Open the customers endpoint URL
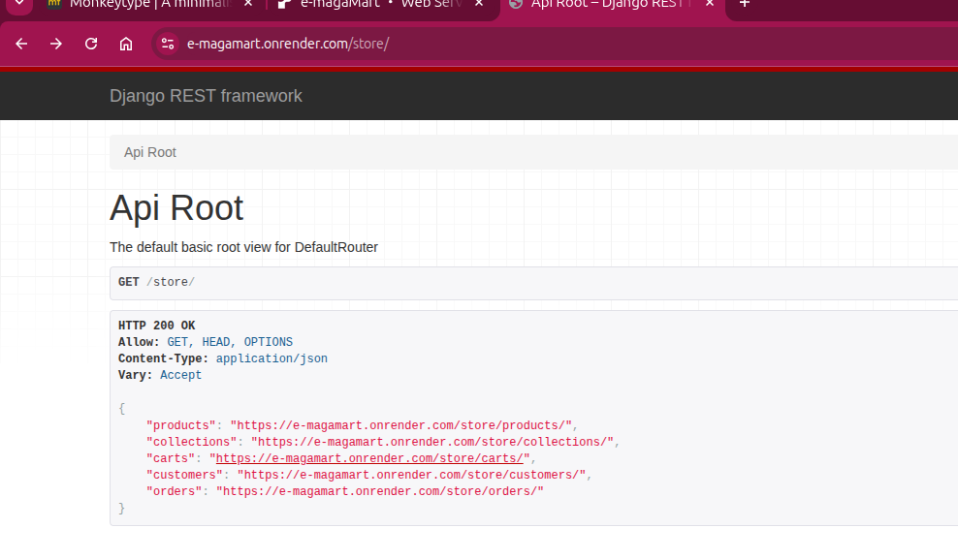 [411, 475]
